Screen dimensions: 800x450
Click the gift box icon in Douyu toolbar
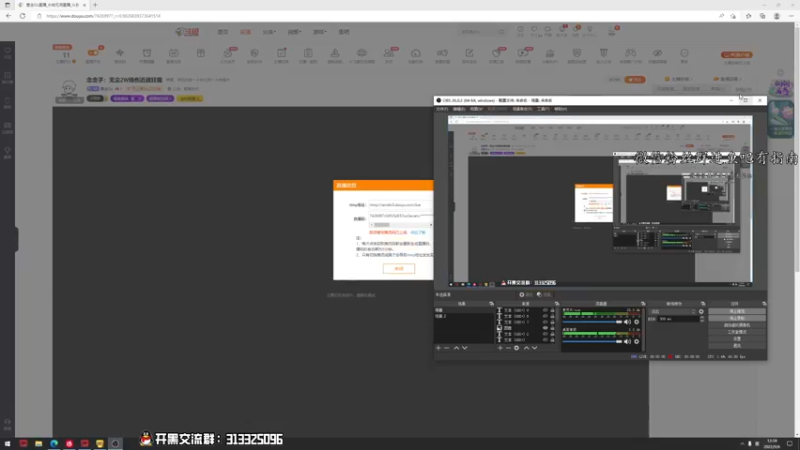click(x=201, y=53)
